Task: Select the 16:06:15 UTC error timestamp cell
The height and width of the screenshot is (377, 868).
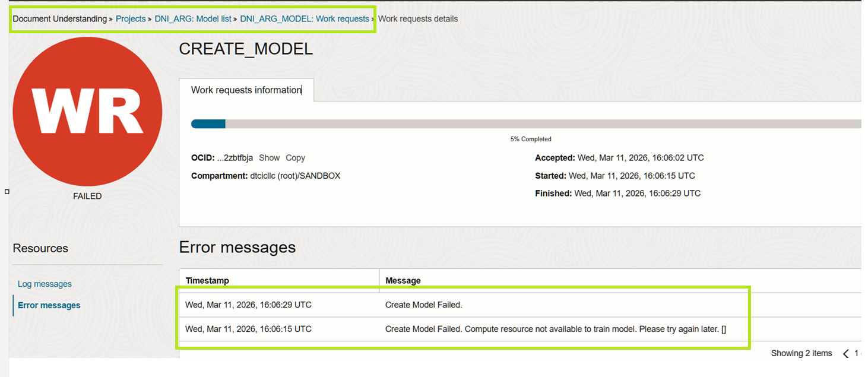Action: click(248, 329)
